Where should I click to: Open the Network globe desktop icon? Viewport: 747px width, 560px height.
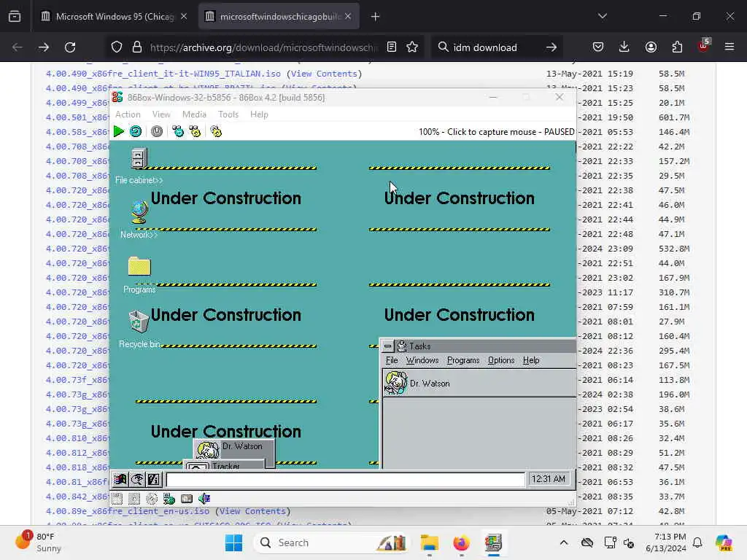[x=139, y=219]
